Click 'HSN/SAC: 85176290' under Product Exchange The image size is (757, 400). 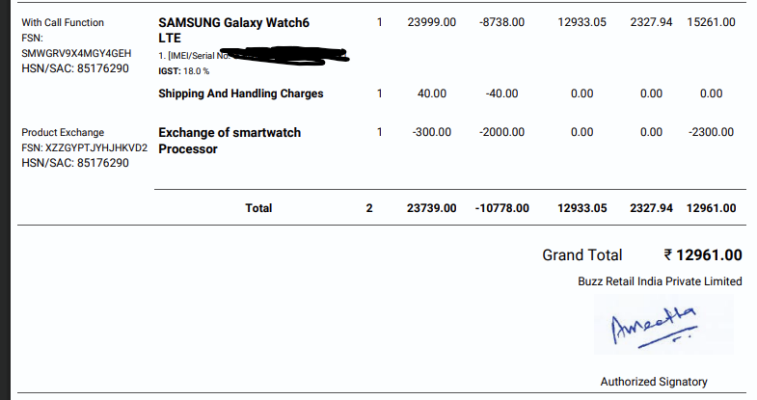point(75,163)
